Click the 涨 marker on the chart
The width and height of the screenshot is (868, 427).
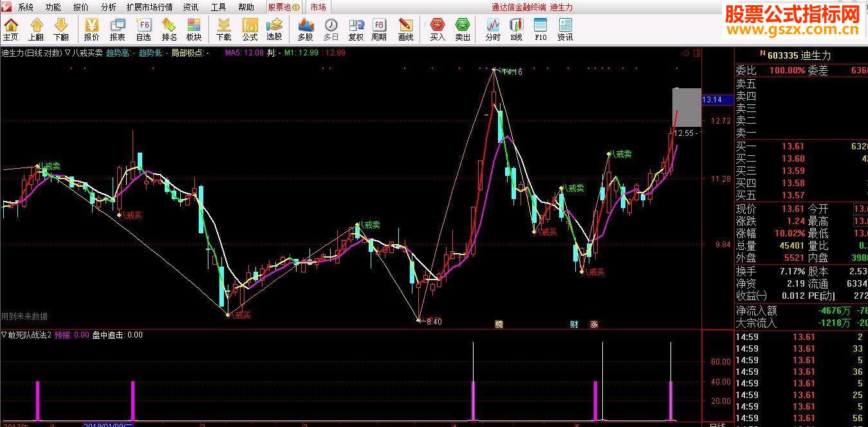pyautogui.click(x=593, y=324)
